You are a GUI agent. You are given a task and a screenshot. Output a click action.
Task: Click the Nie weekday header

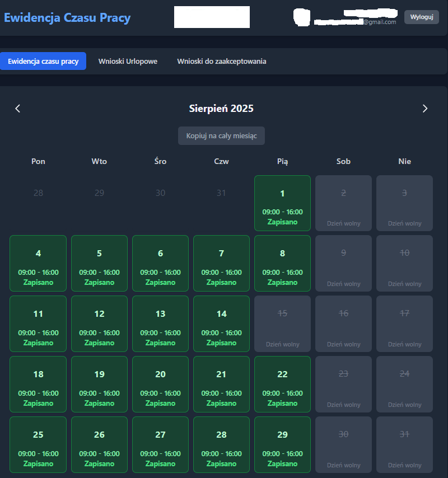tap(404, 161)
